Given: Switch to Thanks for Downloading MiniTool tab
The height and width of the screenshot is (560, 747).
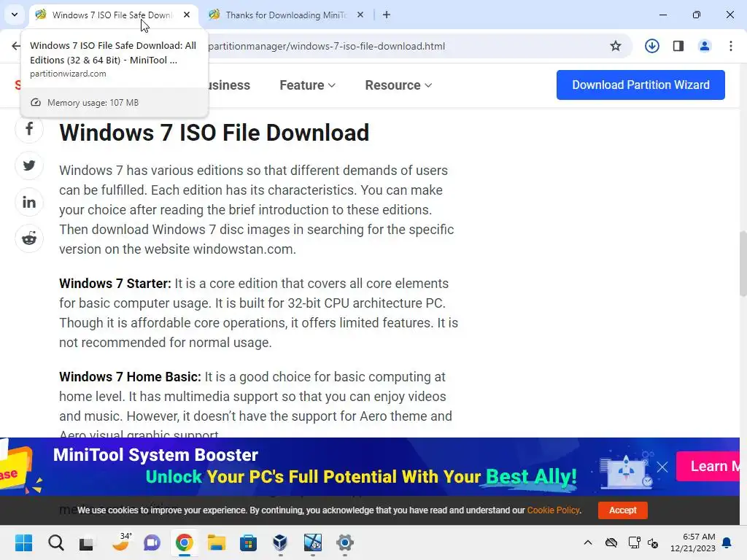Looking at the screenshot, I should (286, 15).
